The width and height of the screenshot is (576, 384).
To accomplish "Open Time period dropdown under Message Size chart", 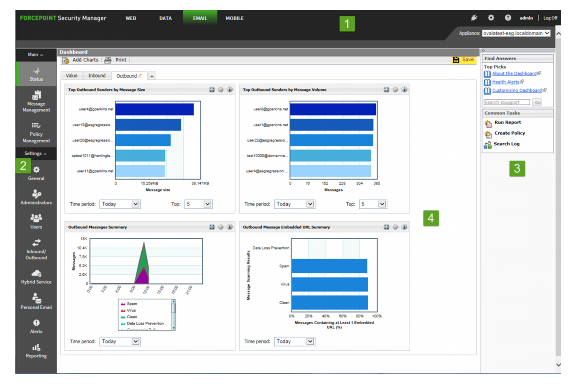I will [120, 204].
